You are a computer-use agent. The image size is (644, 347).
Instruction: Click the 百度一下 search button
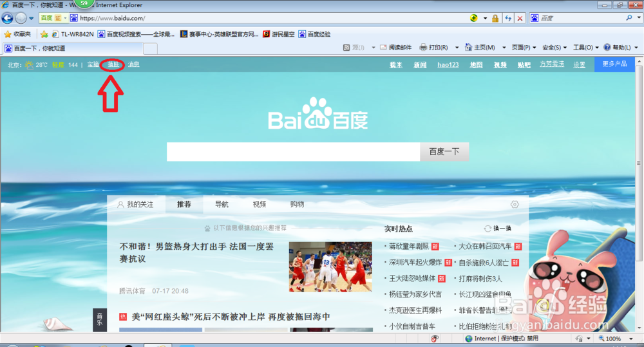444,152
